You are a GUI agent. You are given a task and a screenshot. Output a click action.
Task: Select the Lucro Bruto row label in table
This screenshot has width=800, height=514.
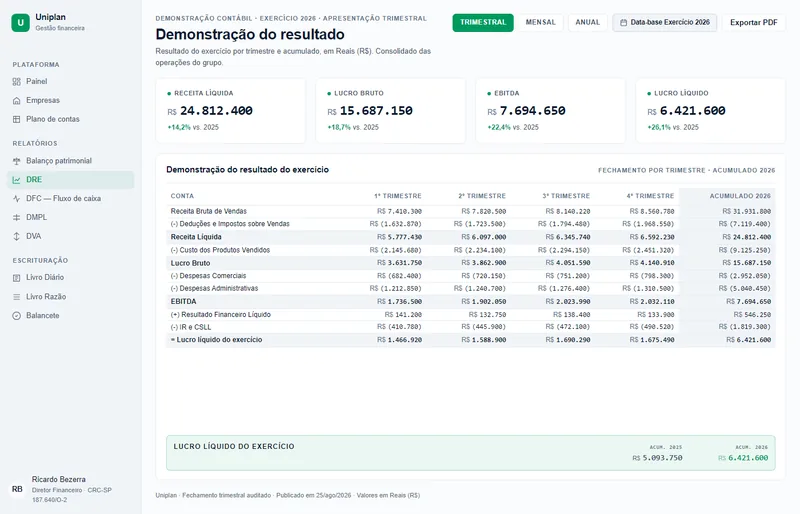coord(190,263)
